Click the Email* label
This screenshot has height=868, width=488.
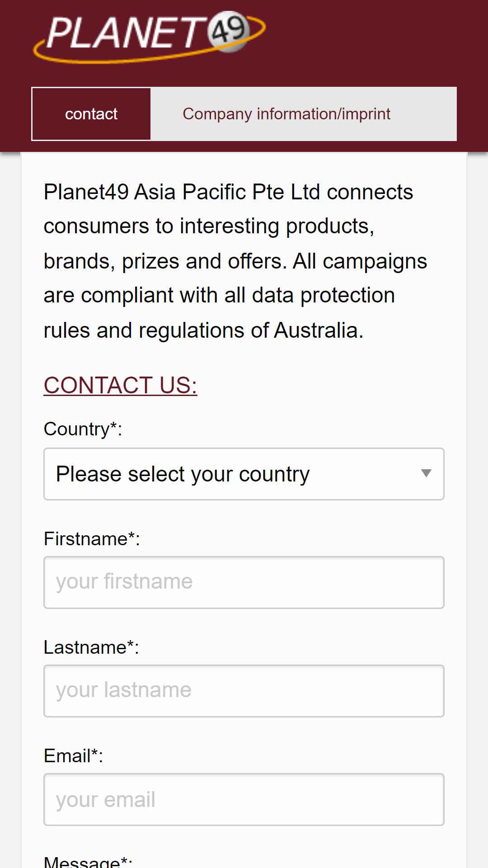73,756
